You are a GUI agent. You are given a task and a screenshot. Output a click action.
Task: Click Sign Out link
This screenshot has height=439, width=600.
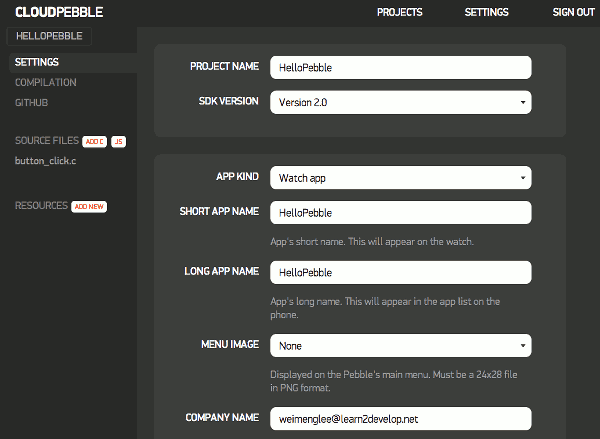point(573,12)
